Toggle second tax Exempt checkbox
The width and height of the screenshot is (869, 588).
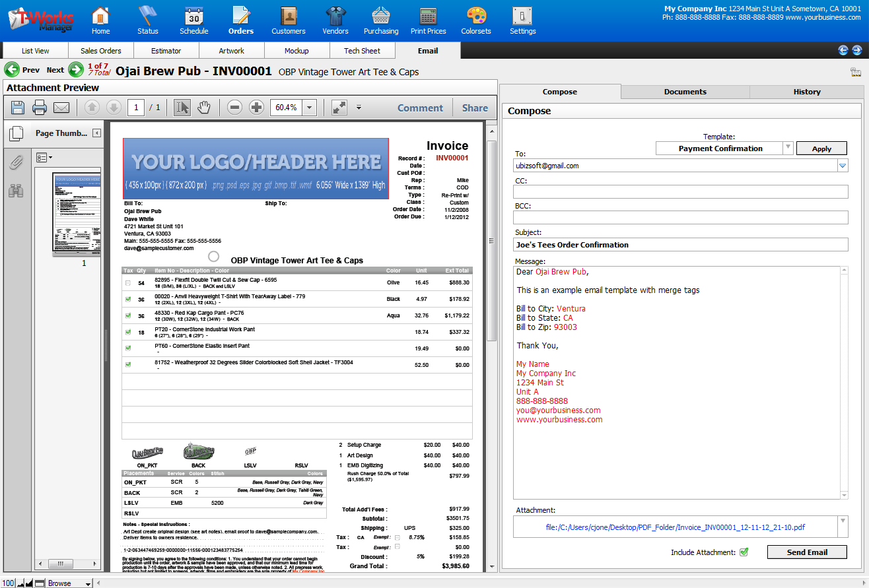(x=397, y=547)
